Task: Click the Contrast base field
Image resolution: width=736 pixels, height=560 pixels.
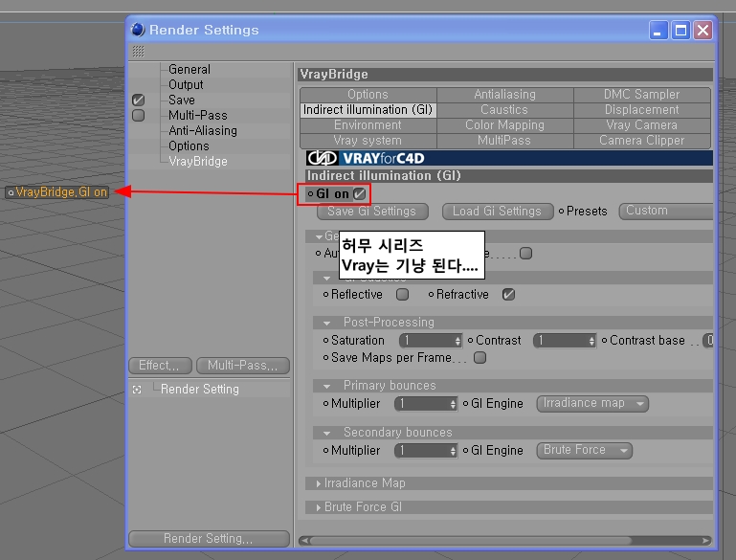Action: (x=708, y=341)
